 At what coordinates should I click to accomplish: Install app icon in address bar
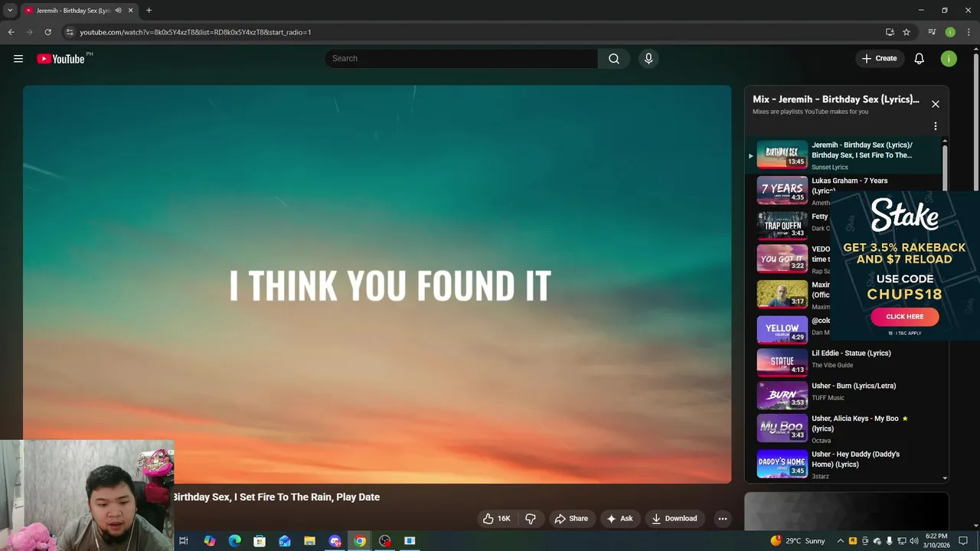[x=890, y=32]
